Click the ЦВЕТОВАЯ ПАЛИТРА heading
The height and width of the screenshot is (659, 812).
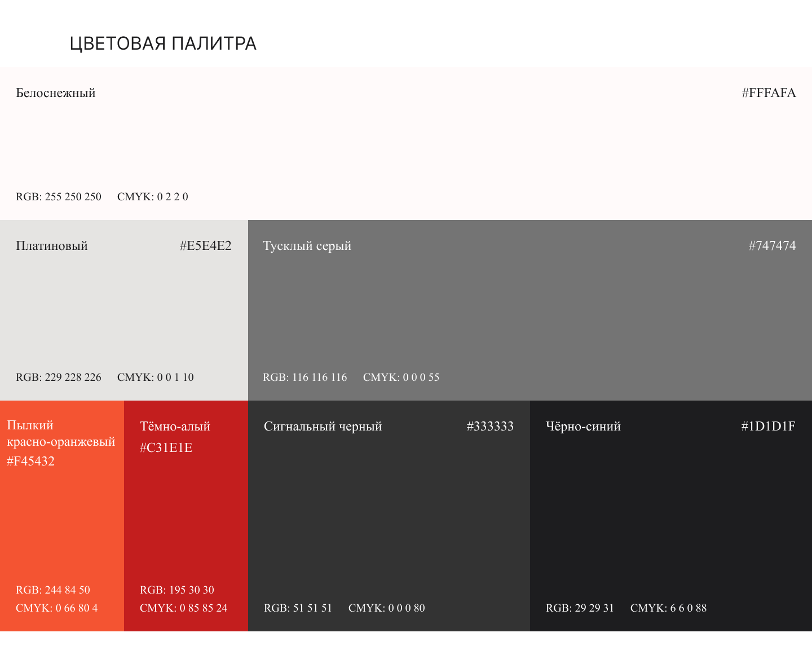click(x=163, y=43)
